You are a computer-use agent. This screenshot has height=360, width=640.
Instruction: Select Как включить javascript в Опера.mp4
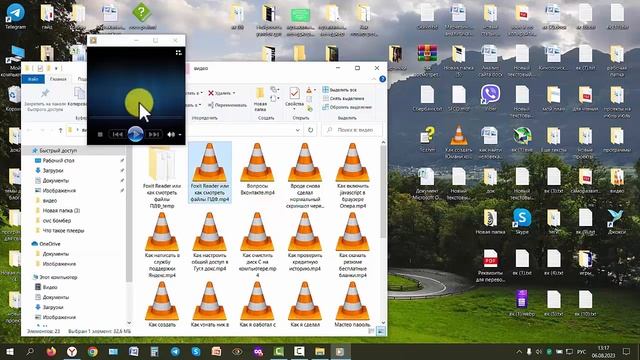353,176
